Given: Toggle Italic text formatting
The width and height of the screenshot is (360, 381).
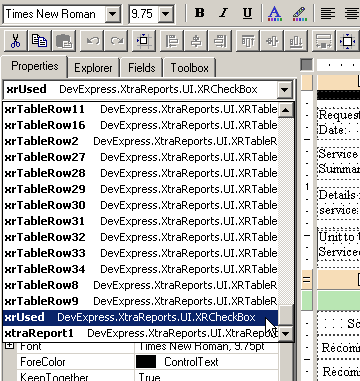Looking at the screenshot, I should 224,13.
